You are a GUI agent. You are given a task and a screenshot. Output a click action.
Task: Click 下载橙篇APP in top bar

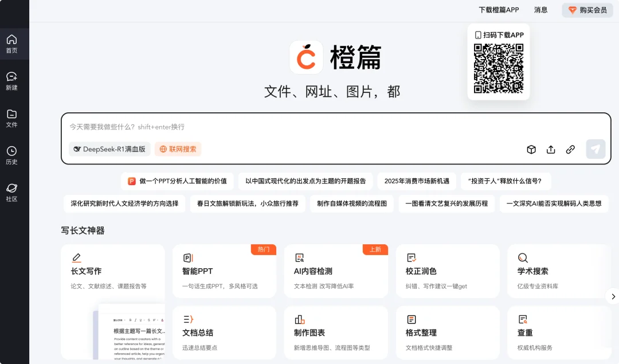pos(499,10)
